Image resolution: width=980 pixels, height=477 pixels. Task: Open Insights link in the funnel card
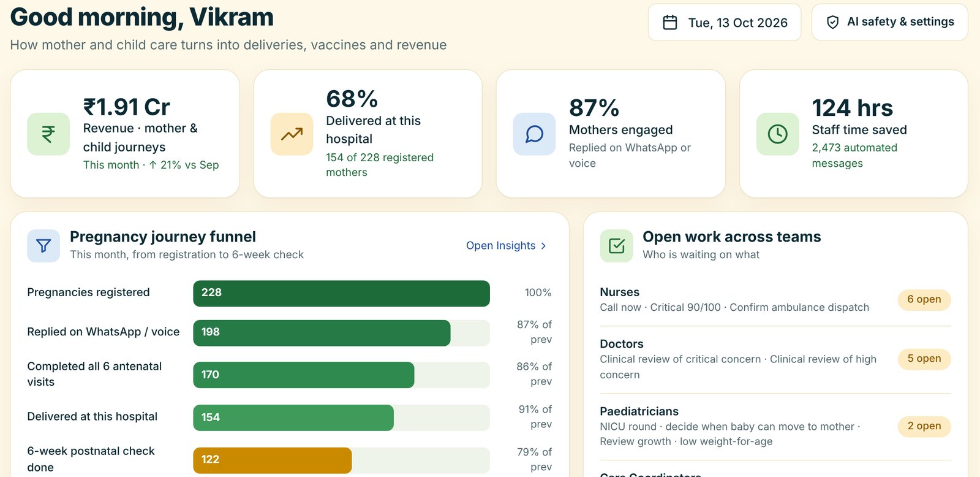506,245
